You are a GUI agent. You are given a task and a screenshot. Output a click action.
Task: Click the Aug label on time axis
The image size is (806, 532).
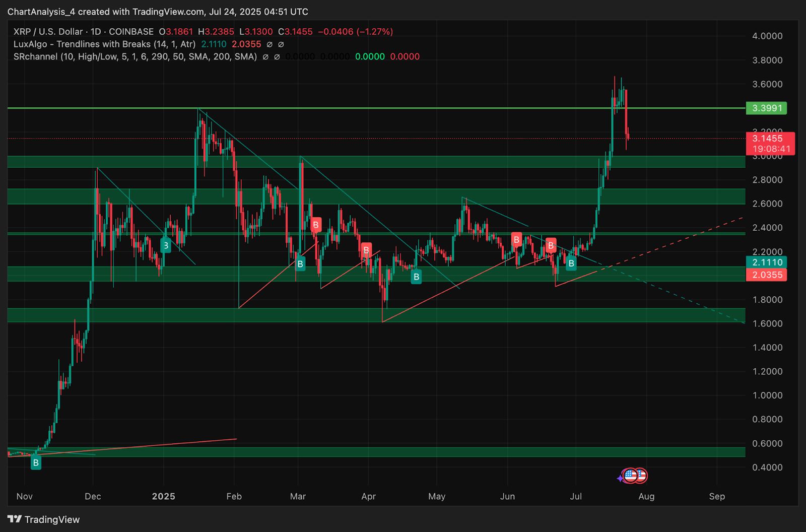click(646, 497)
